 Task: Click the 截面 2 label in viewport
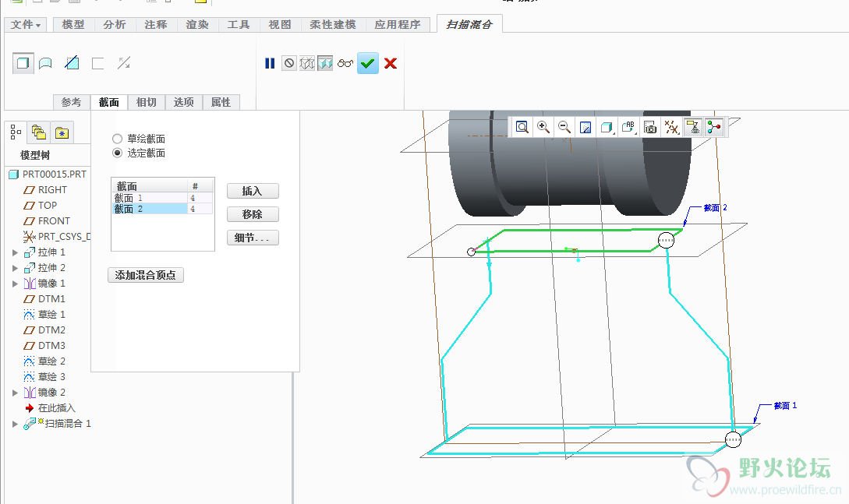[715, 208]
